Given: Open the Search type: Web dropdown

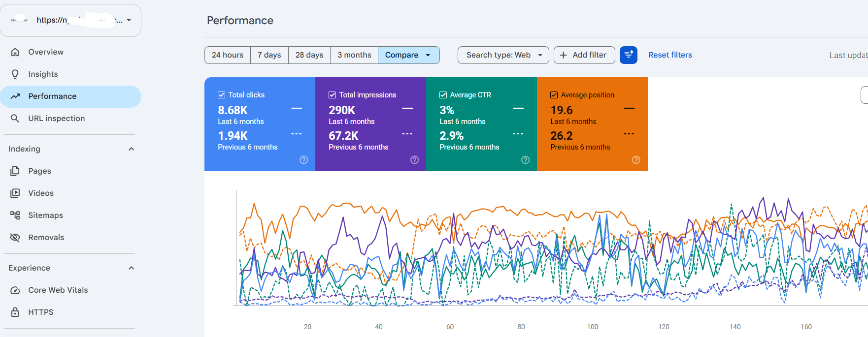Looking at the screenshot, I should (503, 55).
